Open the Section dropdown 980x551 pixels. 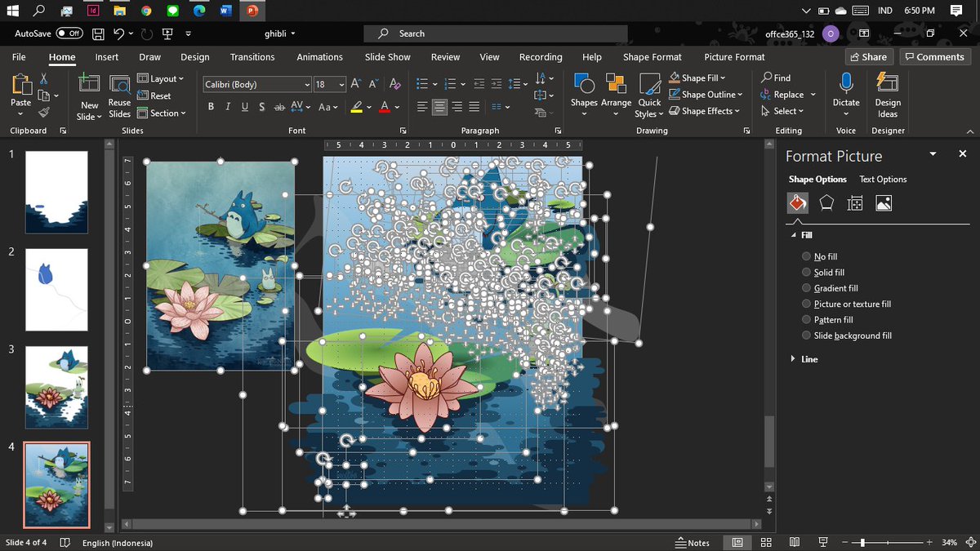(x=162, y=113)
